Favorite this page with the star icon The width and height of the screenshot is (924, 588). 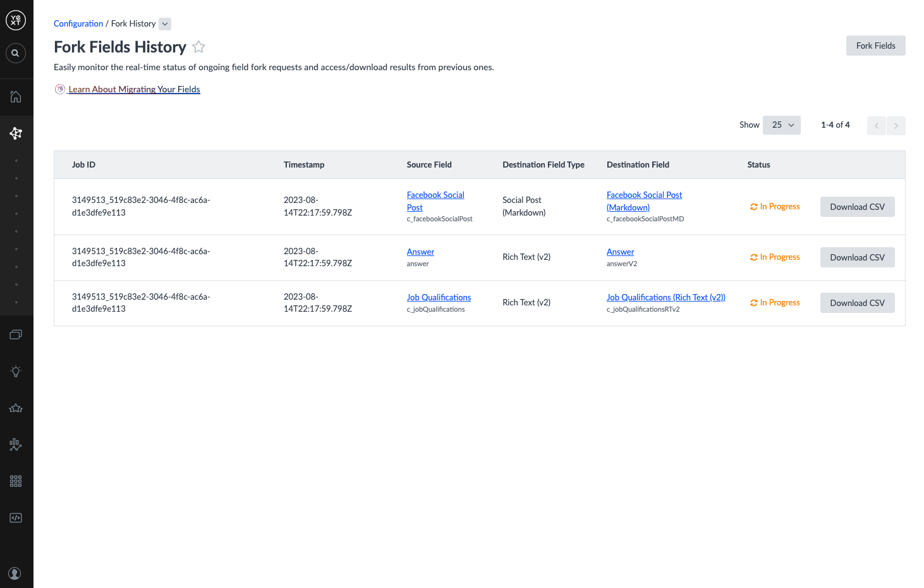click(198, 47)
